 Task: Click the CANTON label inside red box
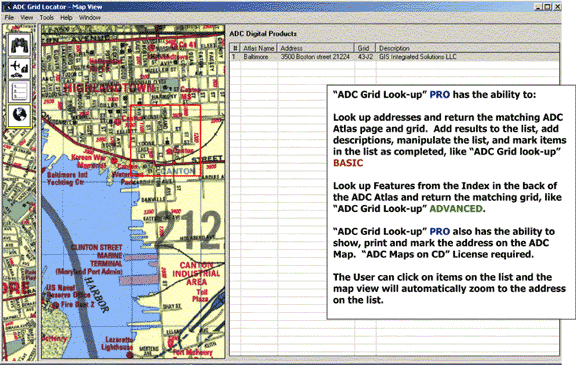pos(177,171)
